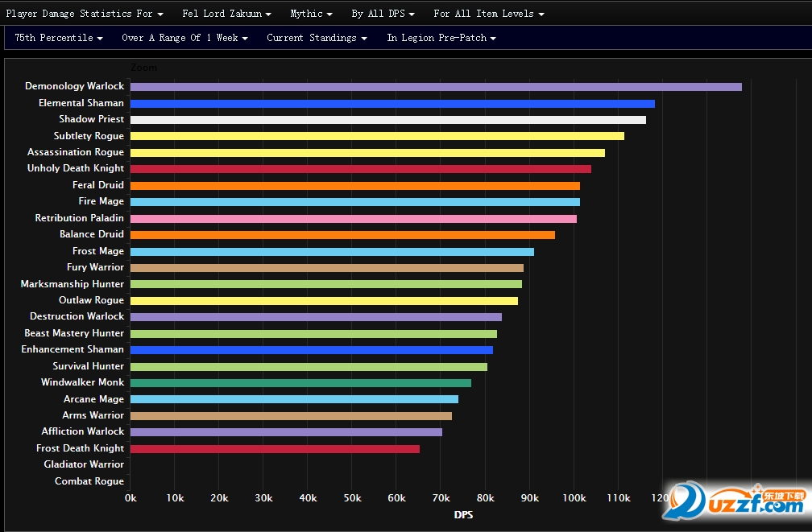Click the Gladiator Warrior label
The height and width of the screenshot is (532, 812).
tap(84, 464)
